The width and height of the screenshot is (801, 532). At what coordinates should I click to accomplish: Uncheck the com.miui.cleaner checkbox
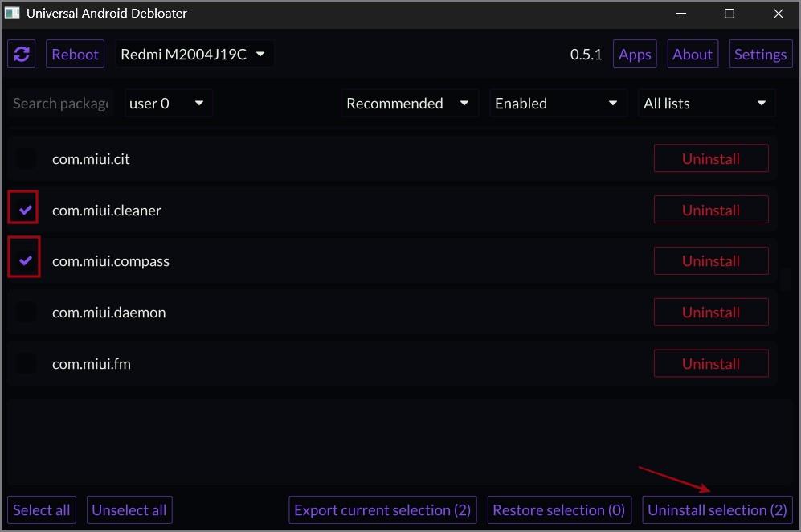coord(25,210)
